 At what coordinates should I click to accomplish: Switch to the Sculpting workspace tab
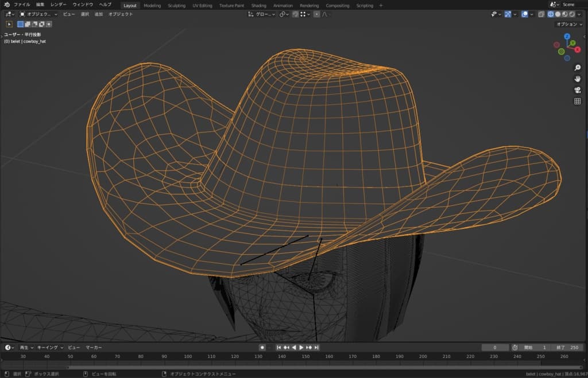176,5
